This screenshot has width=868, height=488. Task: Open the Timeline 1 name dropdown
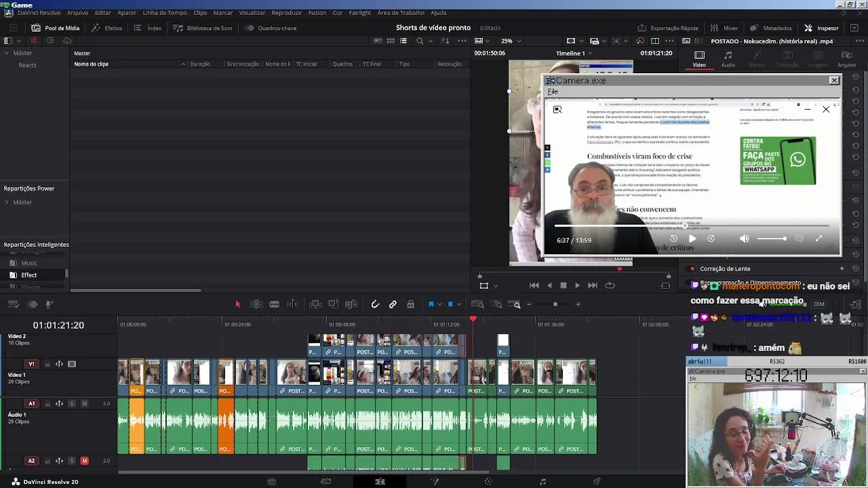pos(574,53)
